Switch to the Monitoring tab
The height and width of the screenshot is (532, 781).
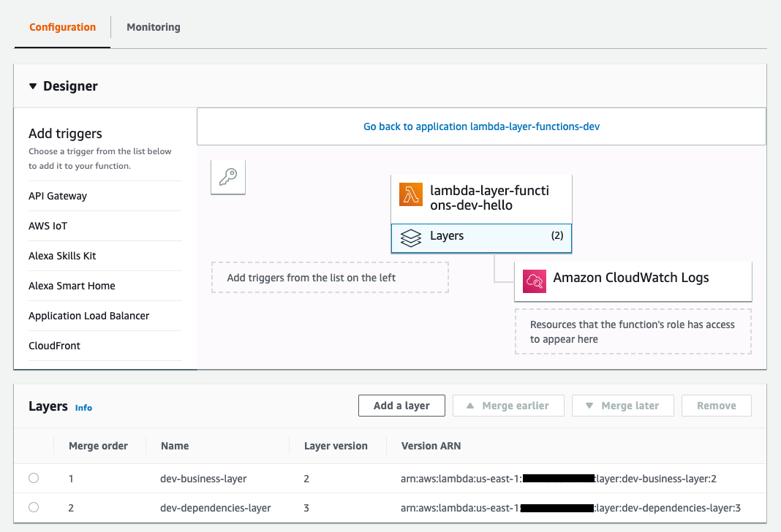153,27
